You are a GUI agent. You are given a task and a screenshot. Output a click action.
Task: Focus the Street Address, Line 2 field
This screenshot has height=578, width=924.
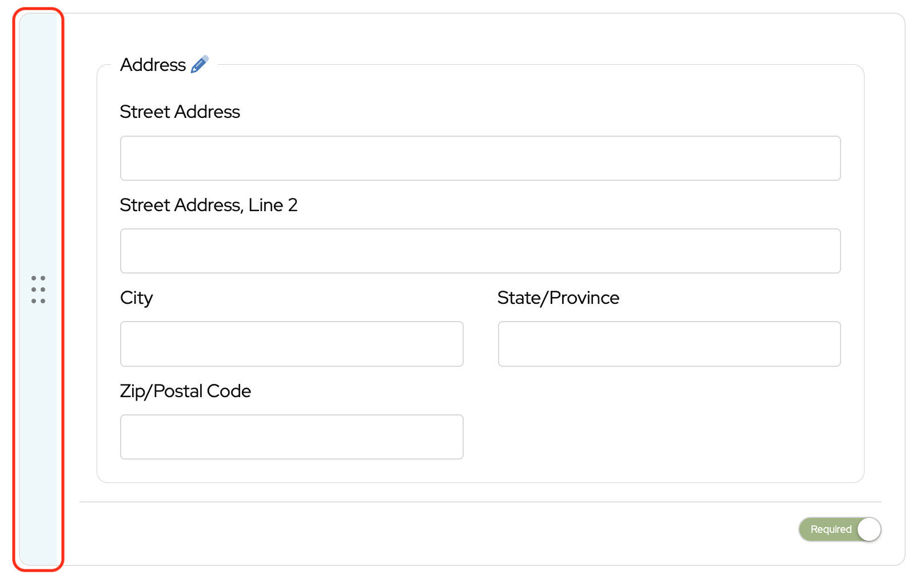coord(480,251)
